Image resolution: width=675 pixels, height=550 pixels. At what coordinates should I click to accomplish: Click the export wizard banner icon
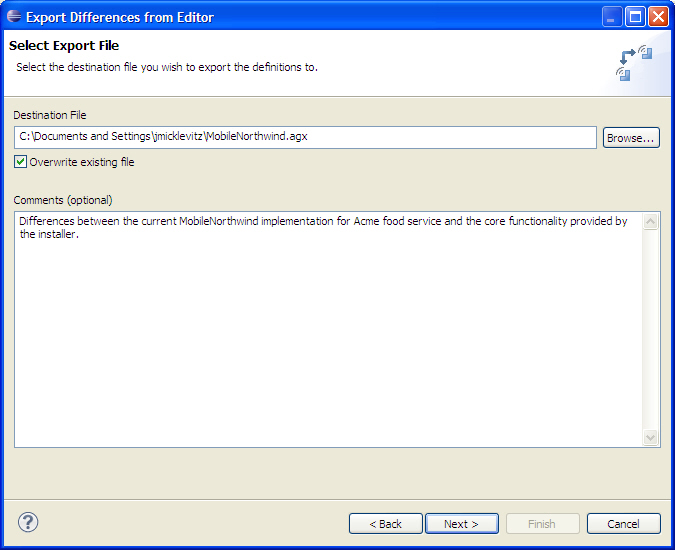click(x=634, y=63)
